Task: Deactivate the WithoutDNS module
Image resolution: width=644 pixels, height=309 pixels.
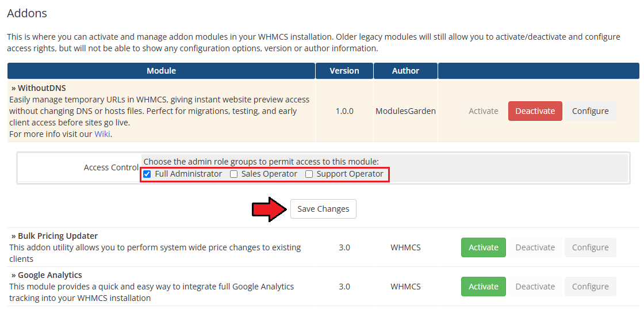Action: (x=535, y=111)
